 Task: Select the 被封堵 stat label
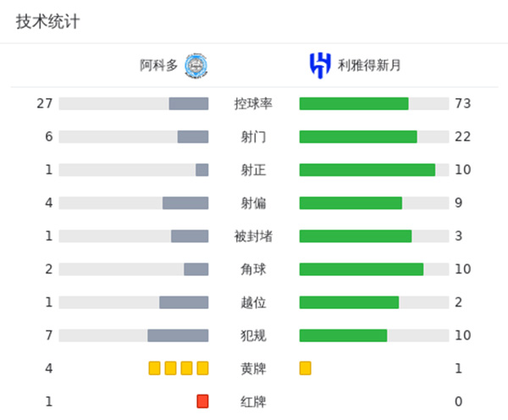pos(253,235)
